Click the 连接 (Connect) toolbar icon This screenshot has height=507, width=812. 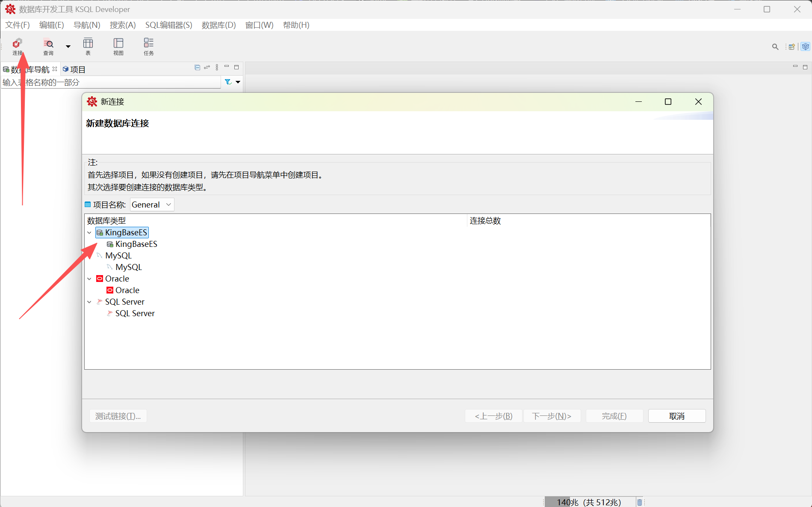[17, 46]
